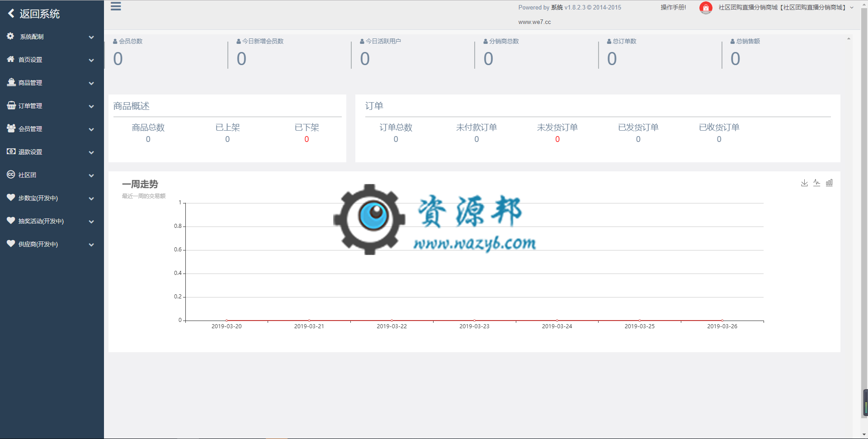Image resolution: width=868 pixels, height=439 pixels.
Task: Open 操作手册! link
Action: pos(673,8)
